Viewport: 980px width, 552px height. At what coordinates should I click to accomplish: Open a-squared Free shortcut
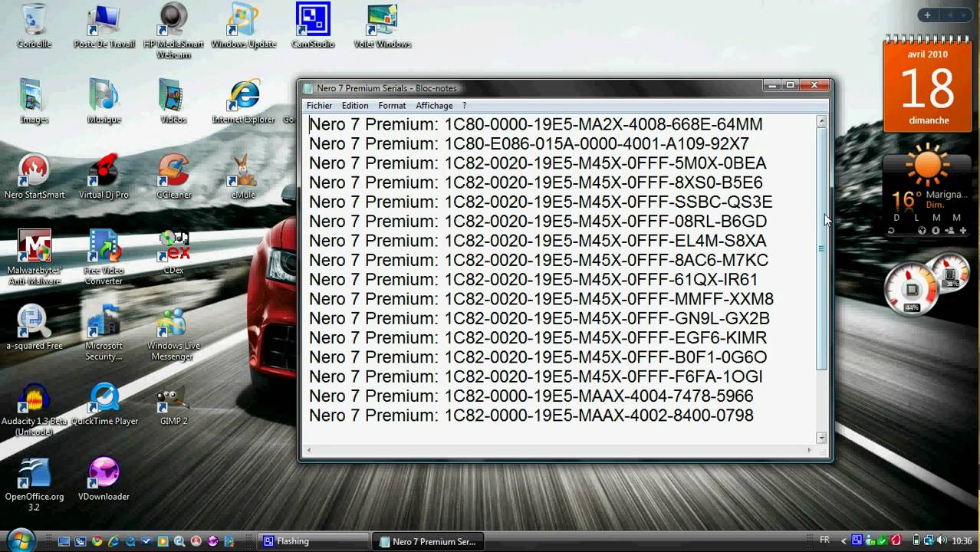34,327
